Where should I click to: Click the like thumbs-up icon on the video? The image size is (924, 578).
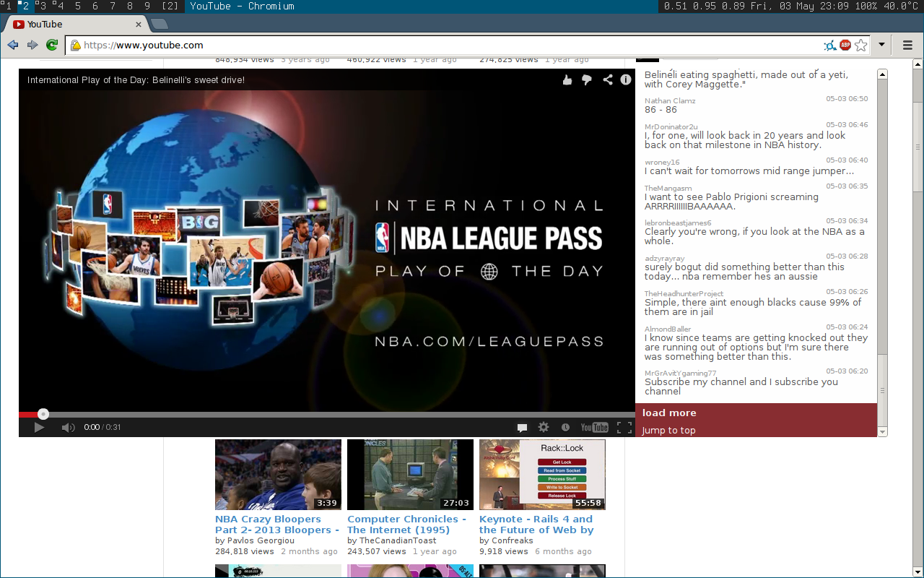(567, 80)
